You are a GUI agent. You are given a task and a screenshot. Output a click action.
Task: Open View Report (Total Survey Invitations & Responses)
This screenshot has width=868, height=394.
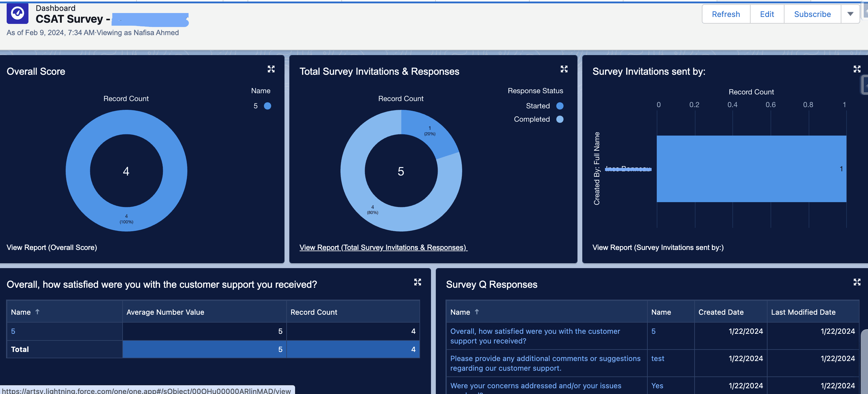click(383, 248)
